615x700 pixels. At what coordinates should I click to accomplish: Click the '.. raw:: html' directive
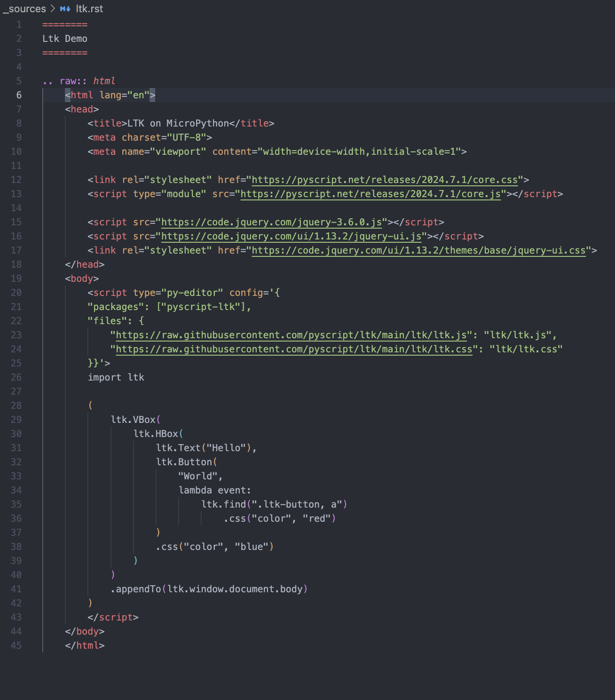tap(79, 81)
